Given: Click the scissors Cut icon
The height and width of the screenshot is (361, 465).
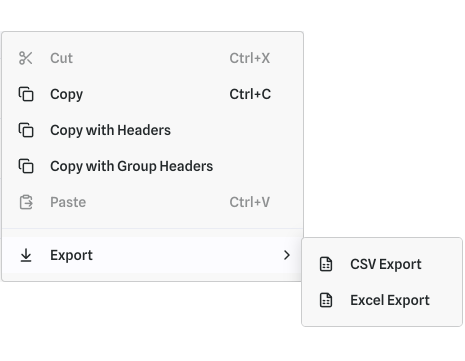Looking at the screenshot, I should 26,58.
